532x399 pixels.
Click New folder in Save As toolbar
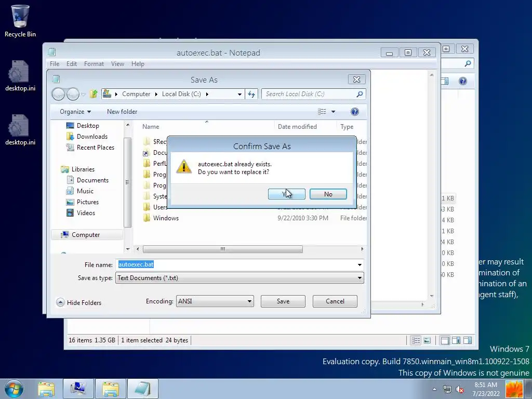(122, 112)
